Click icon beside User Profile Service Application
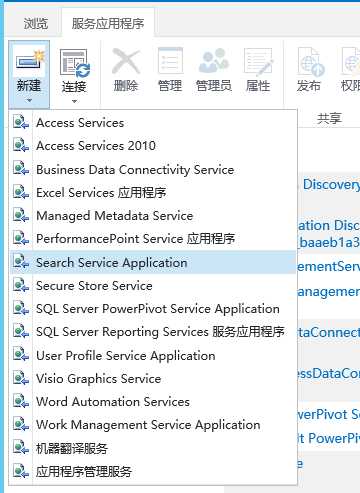Viewport: 360px width, 493px height. [21, 355]
